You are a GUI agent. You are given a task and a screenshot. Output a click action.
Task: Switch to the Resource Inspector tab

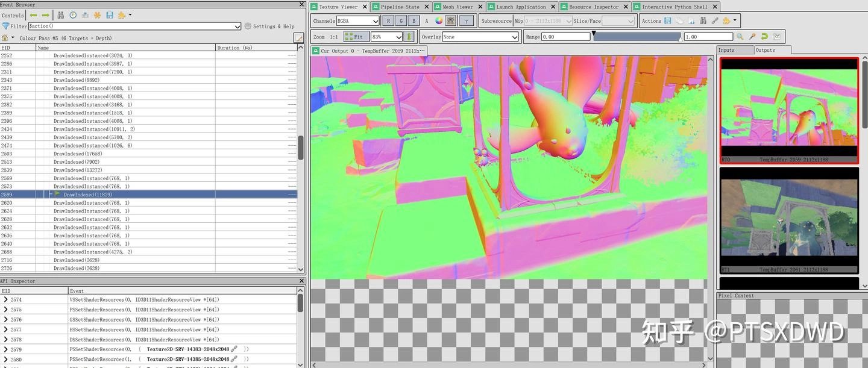tap(594, 7)
